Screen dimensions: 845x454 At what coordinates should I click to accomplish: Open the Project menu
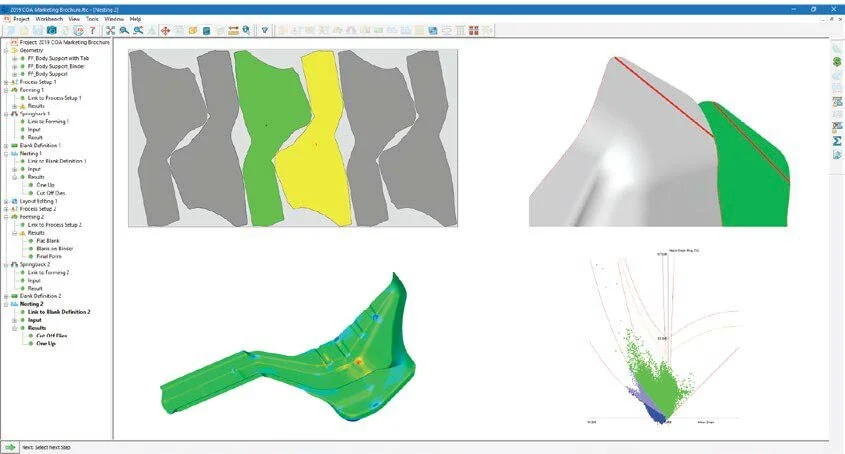click(x=21, y=19)
